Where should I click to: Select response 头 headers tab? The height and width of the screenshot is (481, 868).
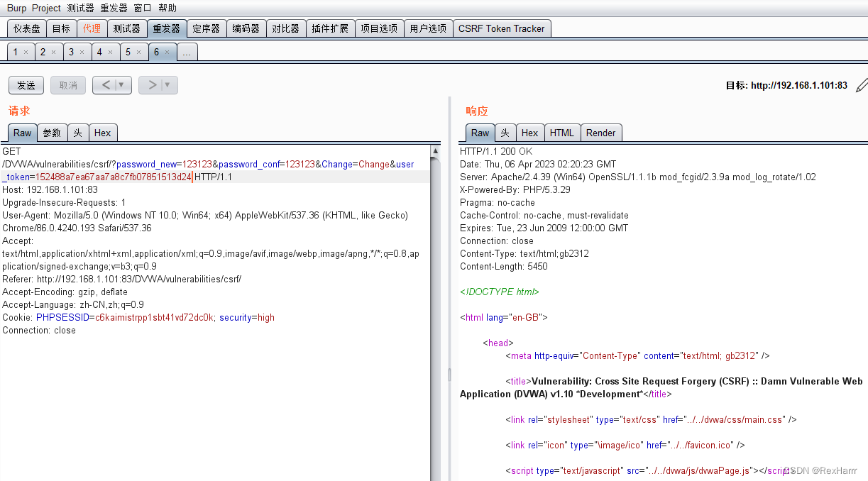coord(505,133)
